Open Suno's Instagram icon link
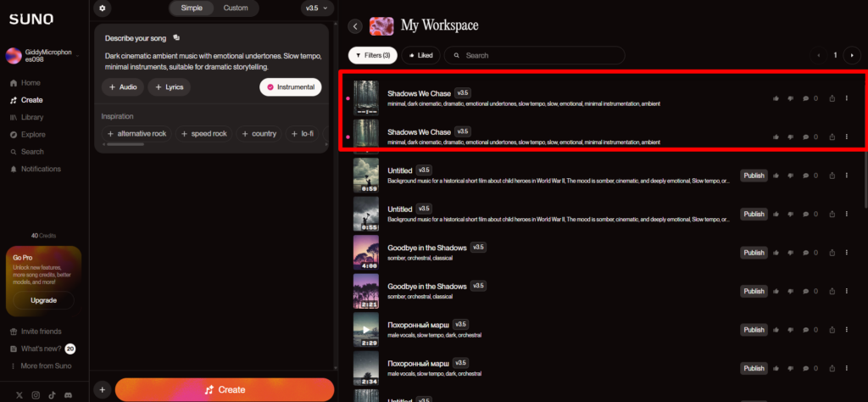Image resolution: width=868 pixels, height=402 pixels. coord(36,395)
